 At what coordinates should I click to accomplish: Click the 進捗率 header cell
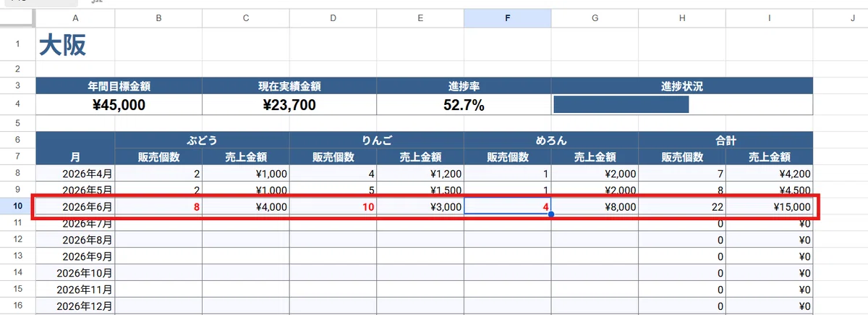click(464, 85)
